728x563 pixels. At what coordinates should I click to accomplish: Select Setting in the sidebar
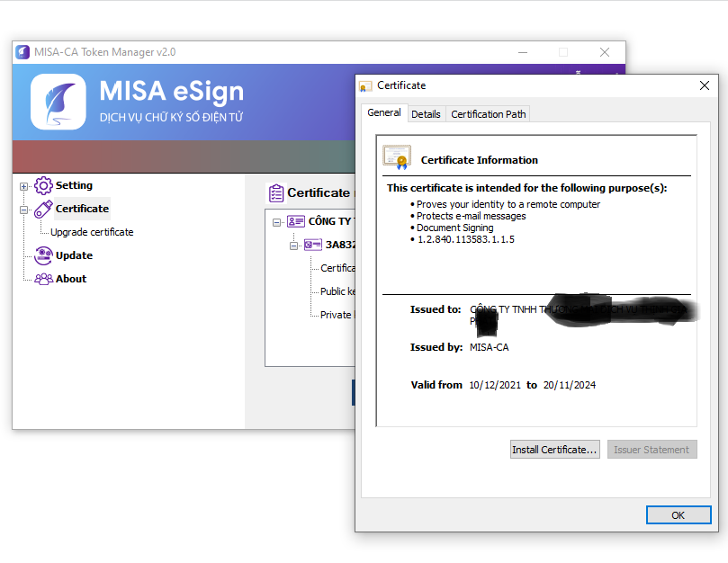pyautogui.click(x=74, y=185)
